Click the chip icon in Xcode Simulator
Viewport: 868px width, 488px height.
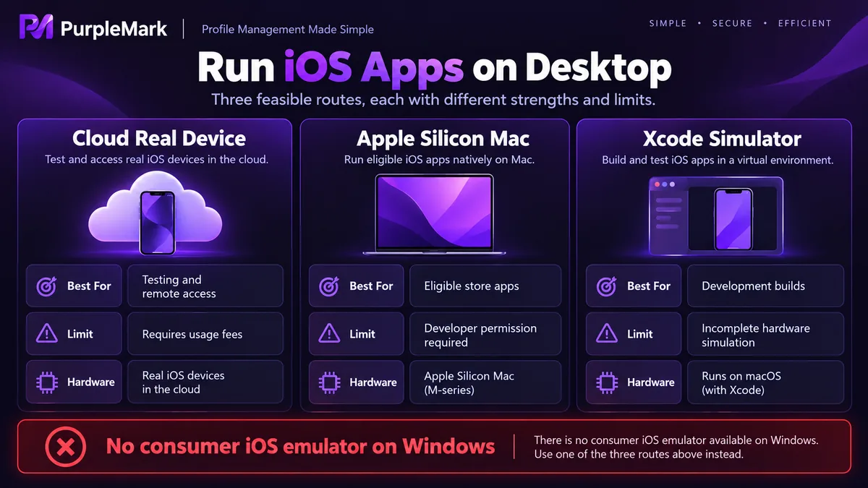point(606,382)
